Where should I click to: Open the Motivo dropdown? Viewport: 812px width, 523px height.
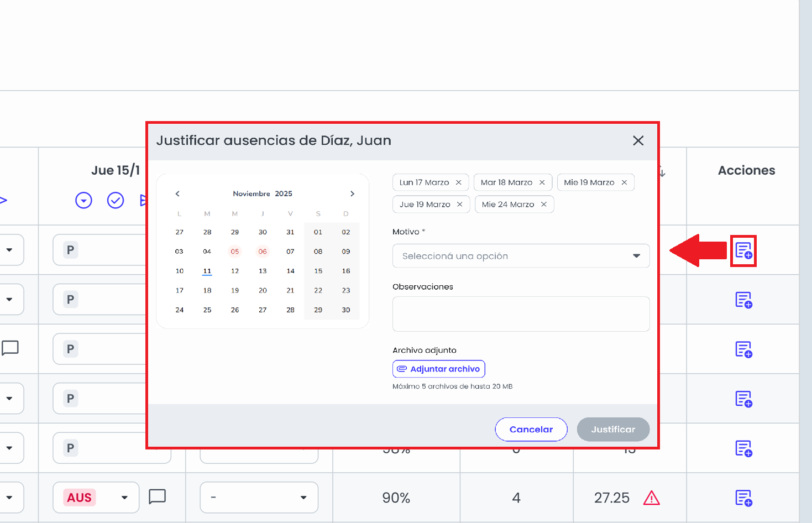(521, 256)
